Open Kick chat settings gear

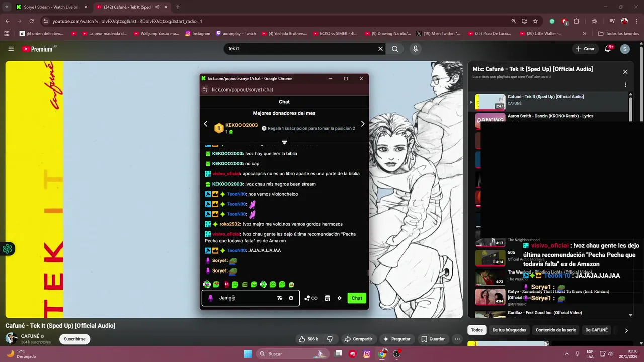pyautogui.click(x=339, y=298)
